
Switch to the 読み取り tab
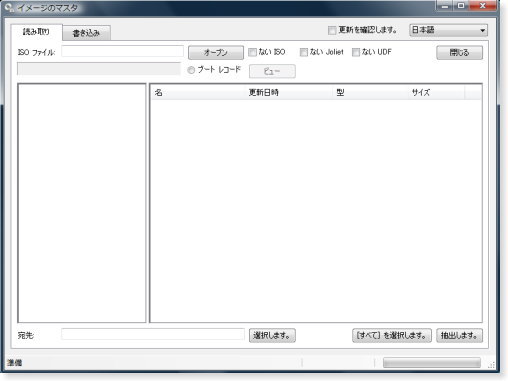pyautogui.click(x=36, y=32)
